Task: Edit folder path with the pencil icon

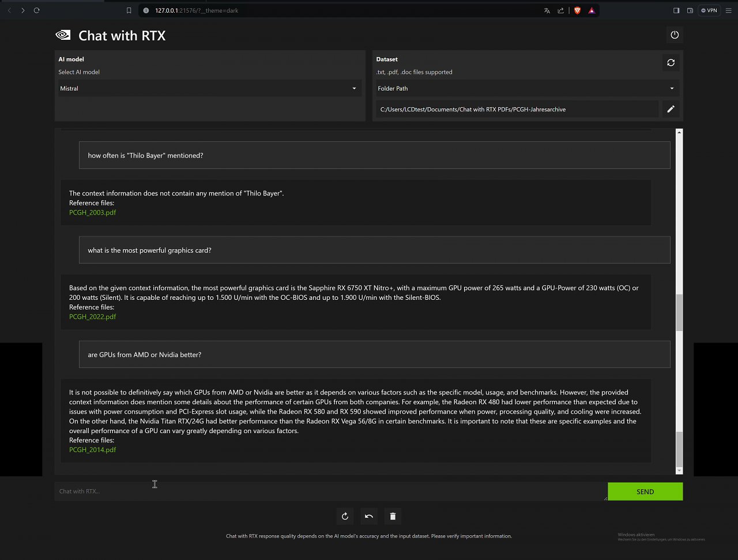Action: (x=671, y=109)
